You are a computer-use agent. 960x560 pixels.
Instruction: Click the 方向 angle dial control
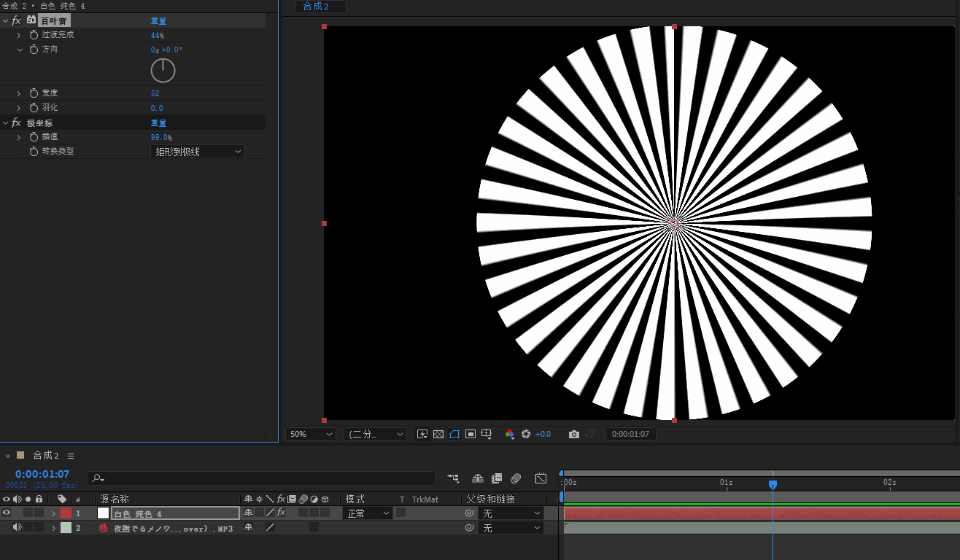point(163,71)
